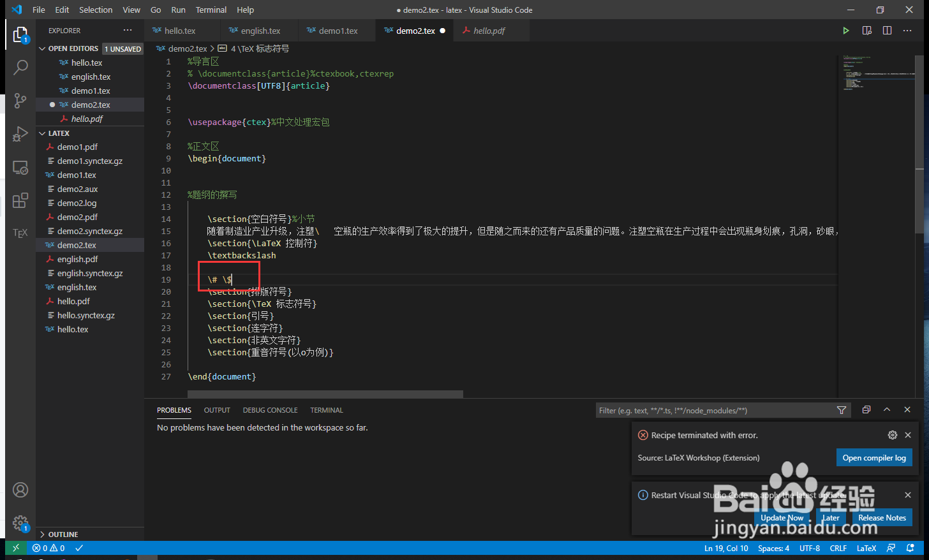Close the bottom panel
This screenshot has width=929, height=560.
[907, 409]
